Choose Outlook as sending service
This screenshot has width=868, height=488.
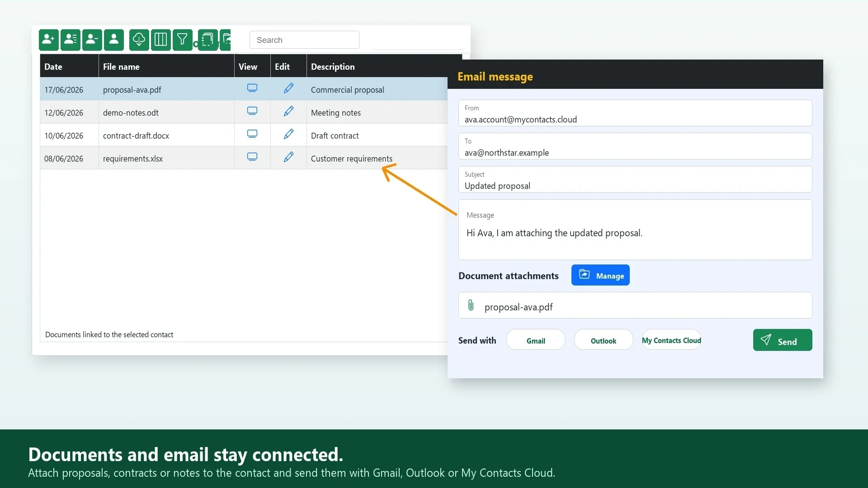coord(604,340)
